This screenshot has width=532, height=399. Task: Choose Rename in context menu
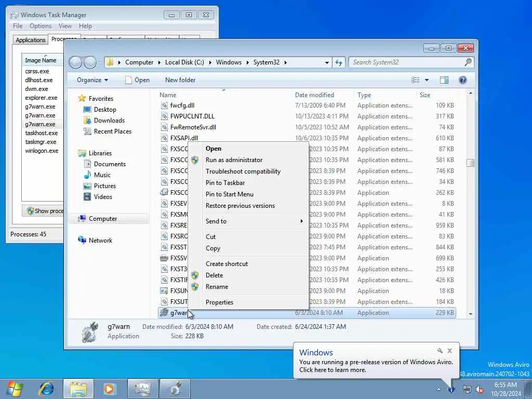248,287
